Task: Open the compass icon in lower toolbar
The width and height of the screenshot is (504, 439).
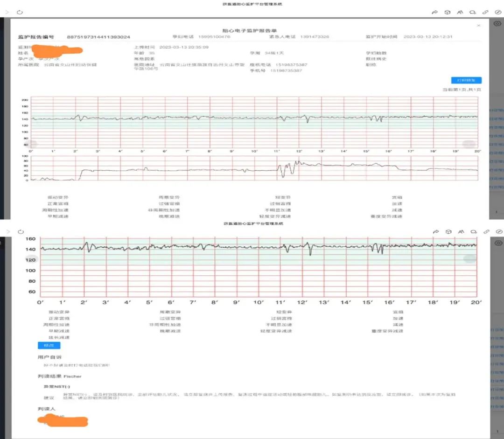Action: click(498, 231)
